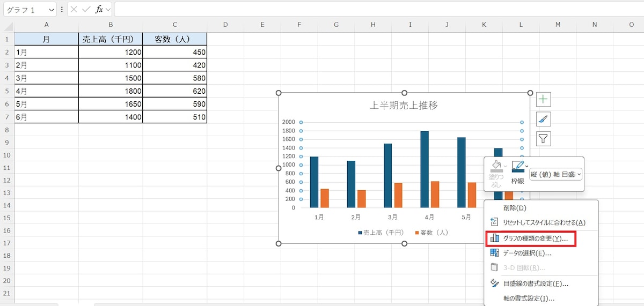This screenshot has height=306, width=644.
Task: Click the blue 売上高（千円） legend entry
Action: point(381,233)
